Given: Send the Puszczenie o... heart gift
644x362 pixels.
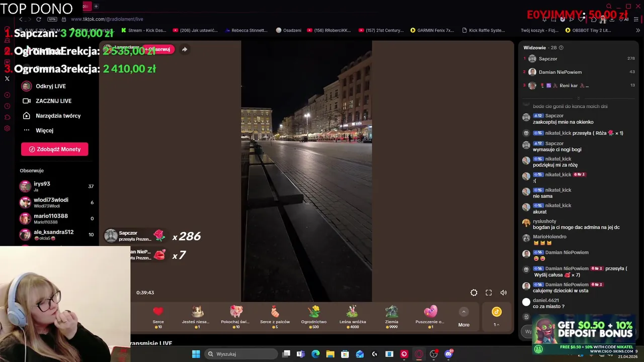Looking at the screenshot, I should click(430, 316).
